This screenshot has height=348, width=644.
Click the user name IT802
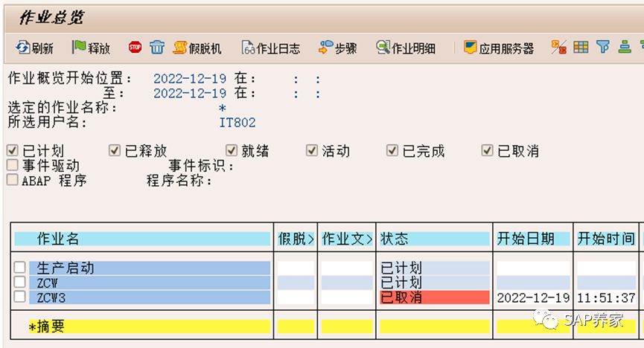(x=237, y=122)
